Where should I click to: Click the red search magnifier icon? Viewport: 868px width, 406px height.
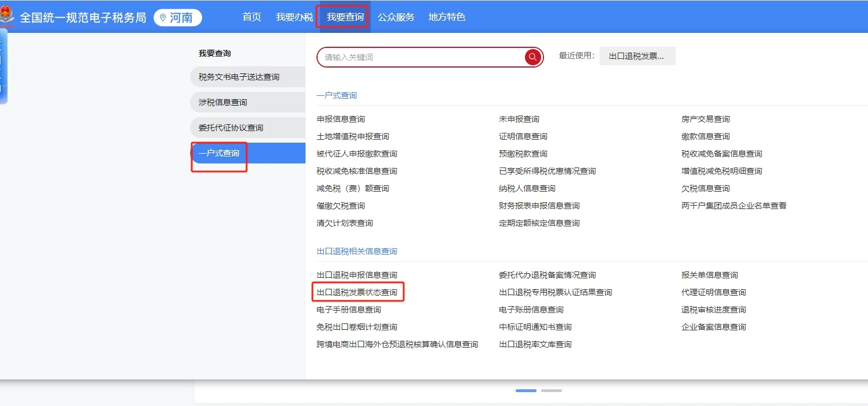(532, 57)
